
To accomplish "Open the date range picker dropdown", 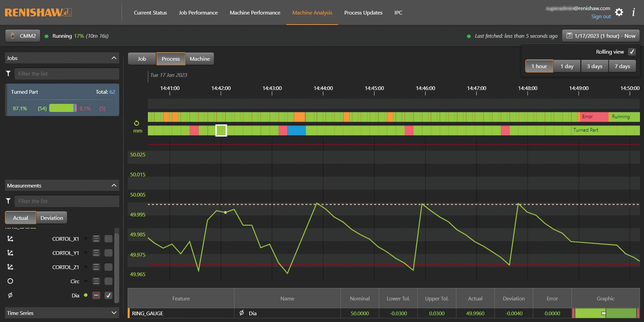I will click(601, 36).
